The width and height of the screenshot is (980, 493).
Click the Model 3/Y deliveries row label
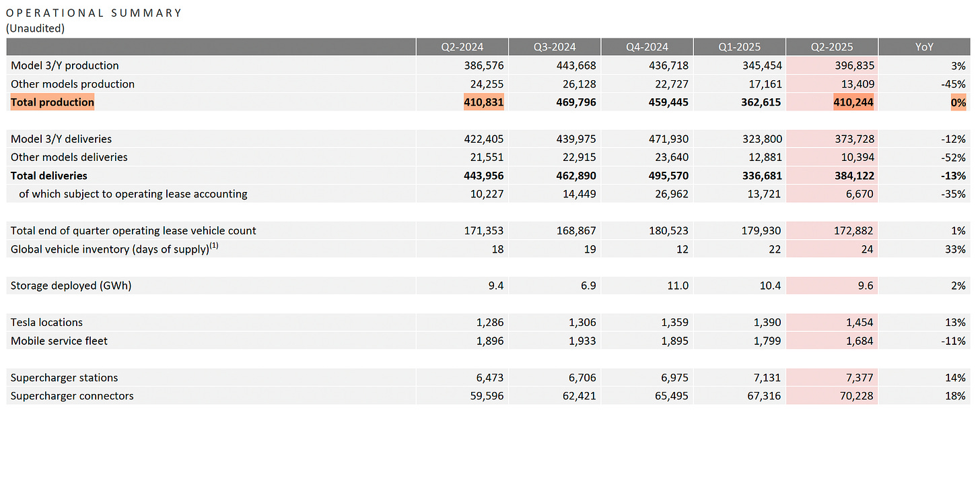(61, 139)
